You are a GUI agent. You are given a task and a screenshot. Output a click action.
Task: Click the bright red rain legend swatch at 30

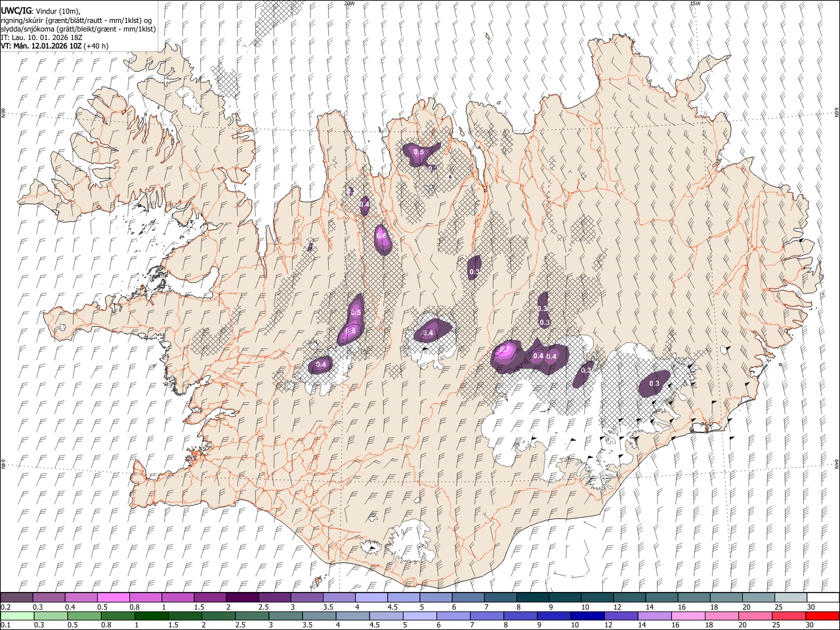coord(822,616)
